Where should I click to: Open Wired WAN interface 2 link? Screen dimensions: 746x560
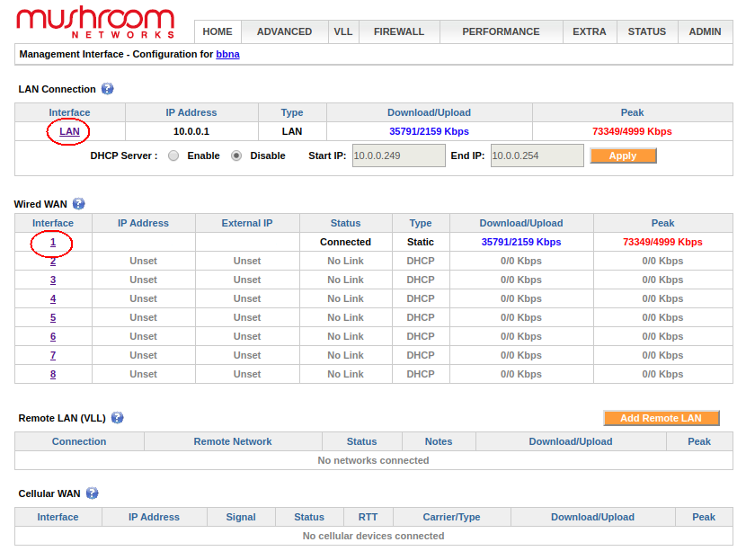pos(53,262)
